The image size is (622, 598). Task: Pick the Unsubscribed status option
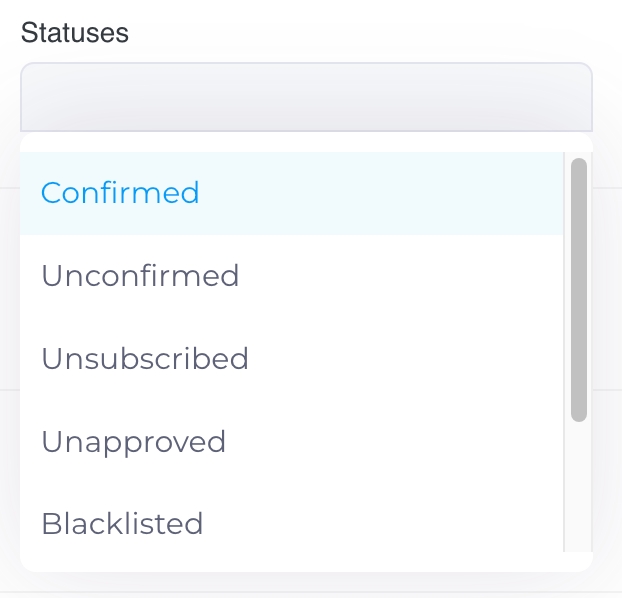coord(145,359)
